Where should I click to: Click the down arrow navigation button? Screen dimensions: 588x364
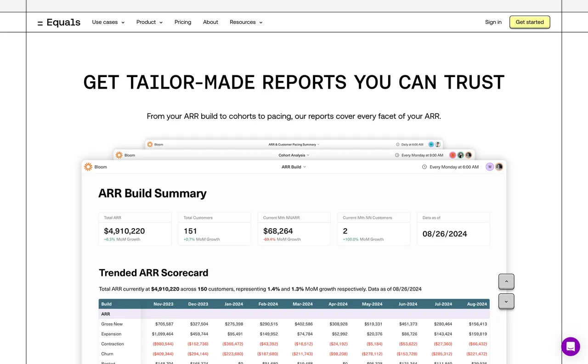[x=506, y=302]
